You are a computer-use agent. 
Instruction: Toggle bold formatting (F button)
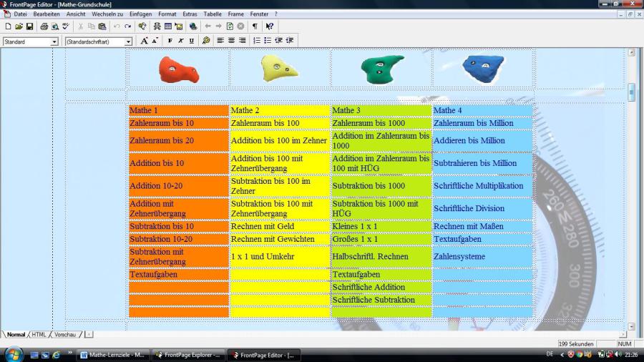pos(170,41)
